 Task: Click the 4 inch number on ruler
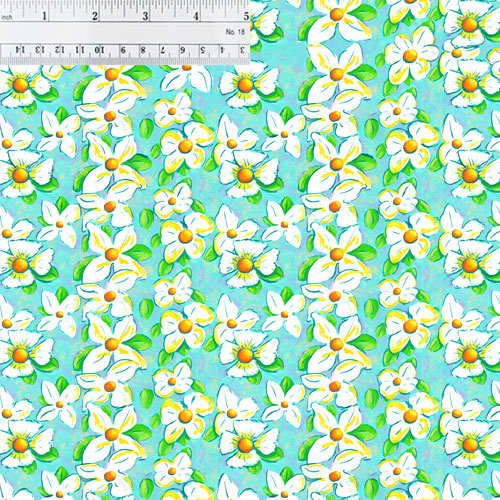(196, 16)
